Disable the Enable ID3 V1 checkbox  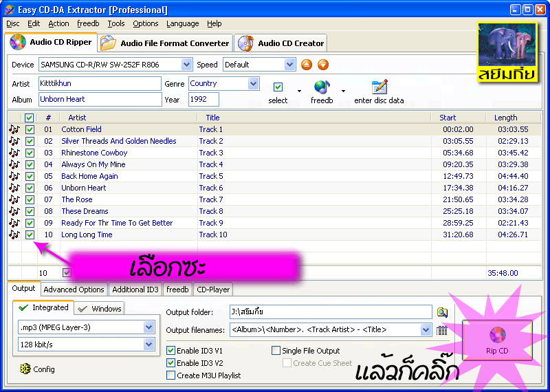170,350
